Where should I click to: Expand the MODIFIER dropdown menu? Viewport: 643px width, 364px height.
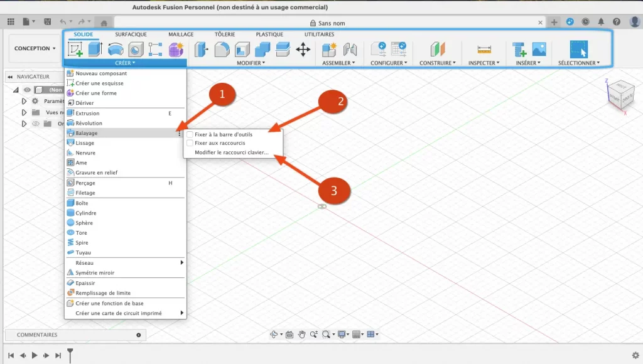pos(251,63)
